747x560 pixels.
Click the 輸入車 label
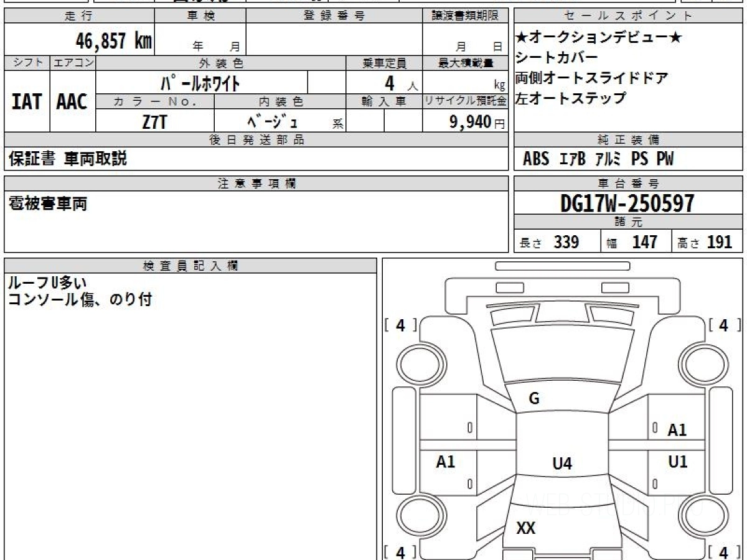384,101
